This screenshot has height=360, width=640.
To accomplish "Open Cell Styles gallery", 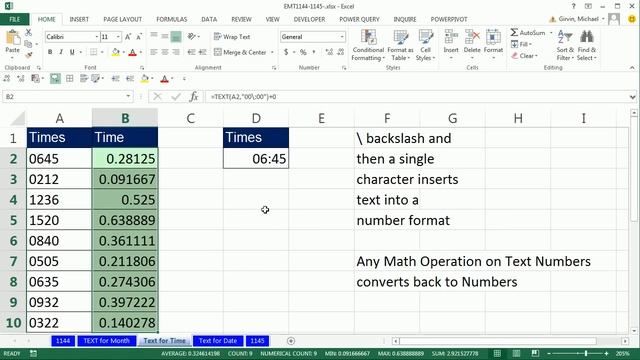I will coord(425,46).
